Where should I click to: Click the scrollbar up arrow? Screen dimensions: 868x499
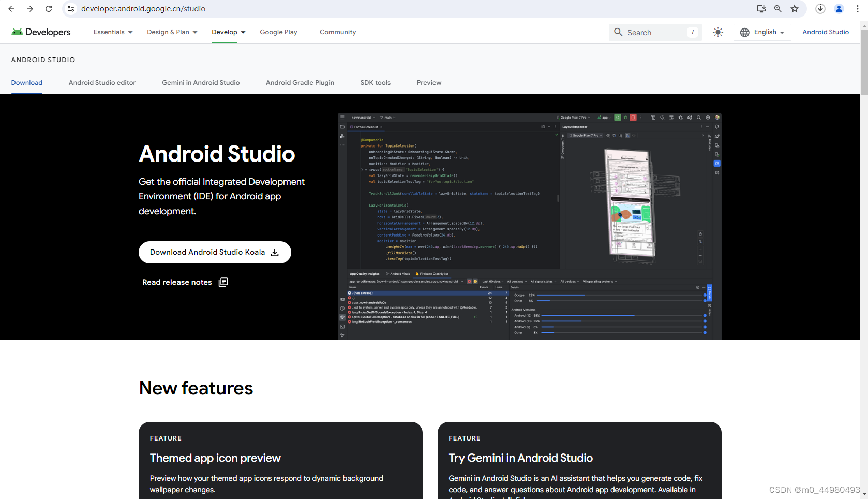(x=864, y=25)
